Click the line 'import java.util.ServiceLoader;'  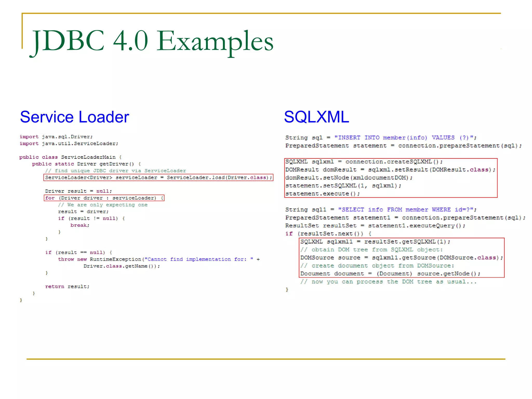(x=69, y=143)
